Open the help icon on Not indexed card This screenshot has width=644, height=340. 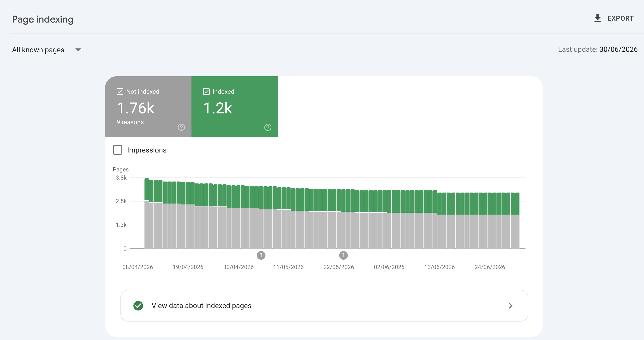[x=181, y=127]
